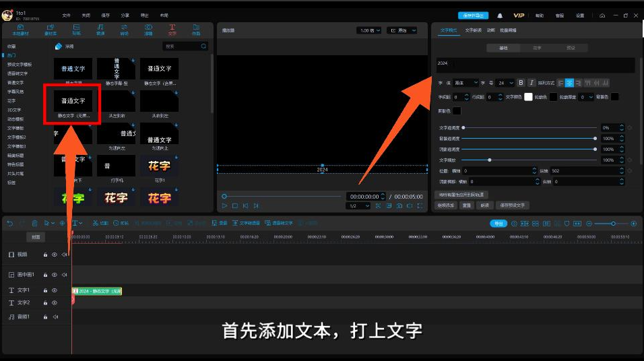Click the home icon in title bar
644x361 pixels.
point(602,15)
